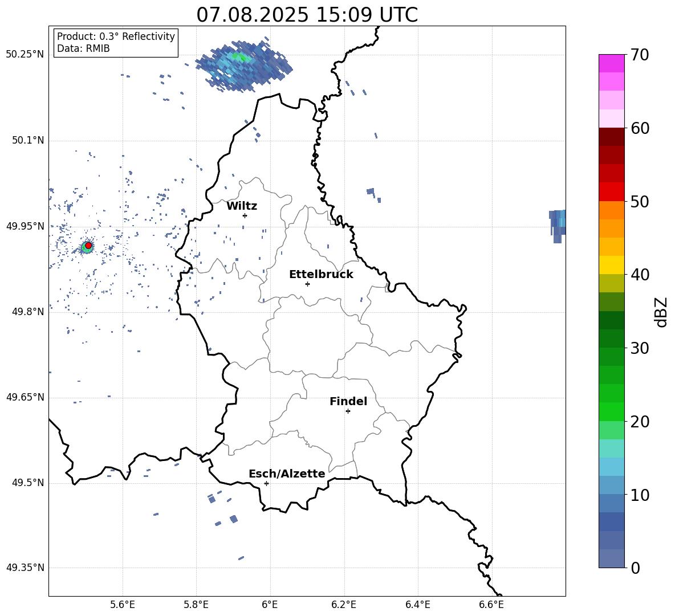Image resolution: width=675 pixels, height=616 pixels.
Task: Click the 6.6°E longitude label
Action: pyautogui.click(x=491, y=605)
